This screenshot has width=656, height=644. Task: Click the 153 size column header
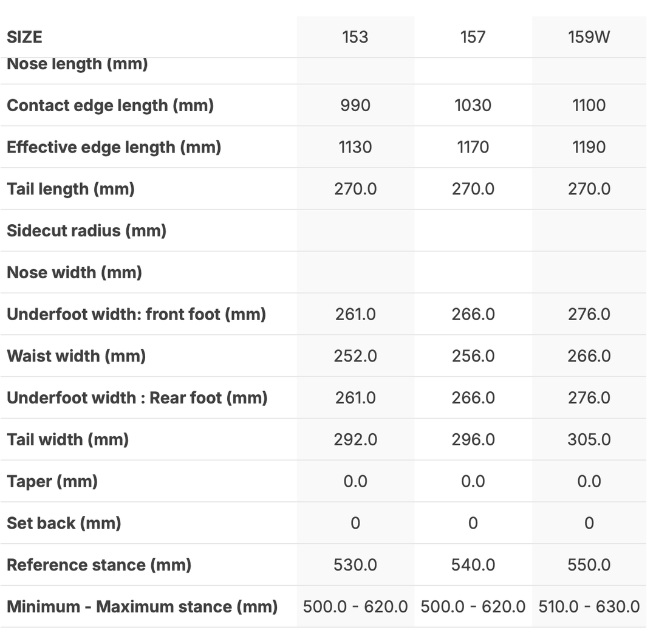point(355,37)
